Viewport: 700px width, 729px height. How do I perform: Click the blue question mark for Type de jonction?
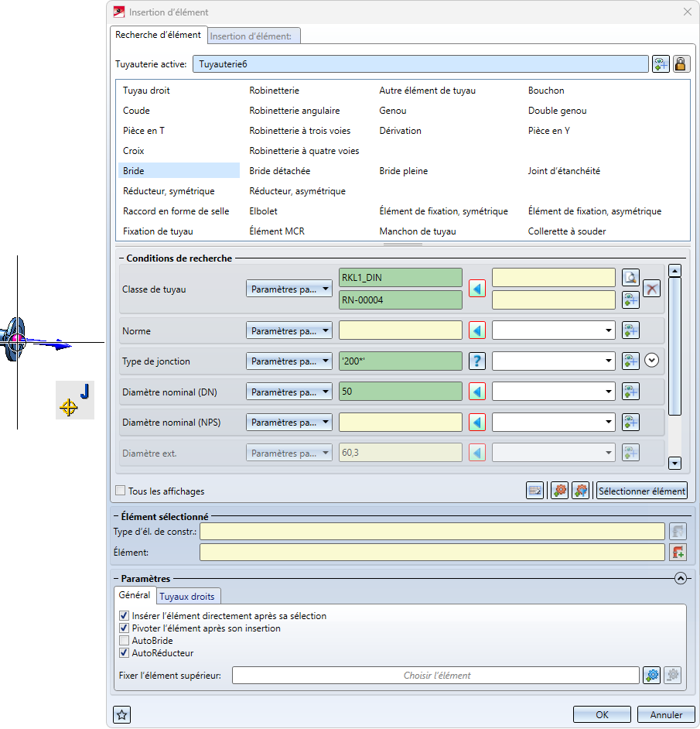[x=477, y=361]
